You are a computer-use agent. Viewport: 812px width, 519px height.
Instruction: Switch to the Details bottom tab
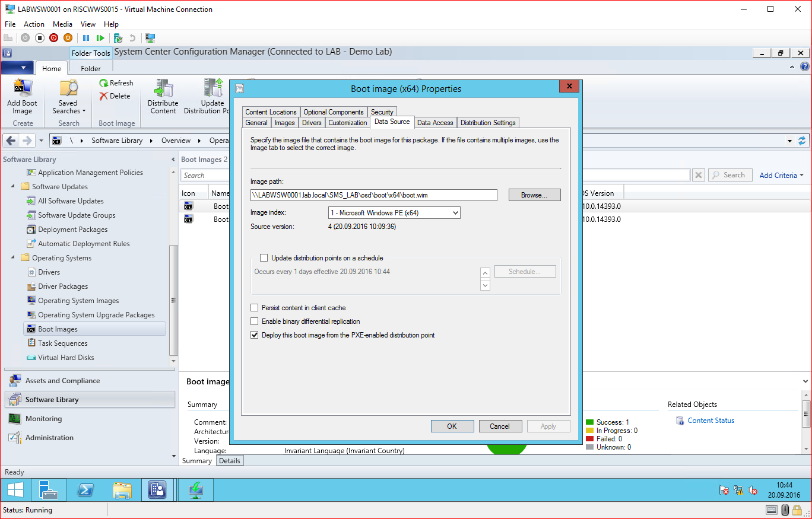click(229, 461)
